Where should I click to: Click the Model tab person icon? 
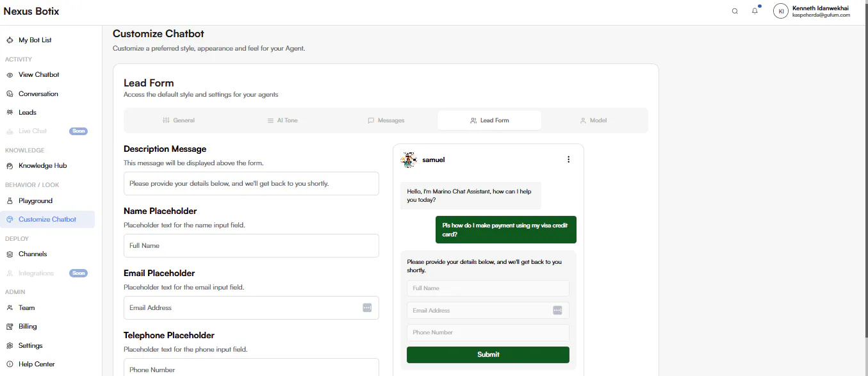(x=583, y=120)
